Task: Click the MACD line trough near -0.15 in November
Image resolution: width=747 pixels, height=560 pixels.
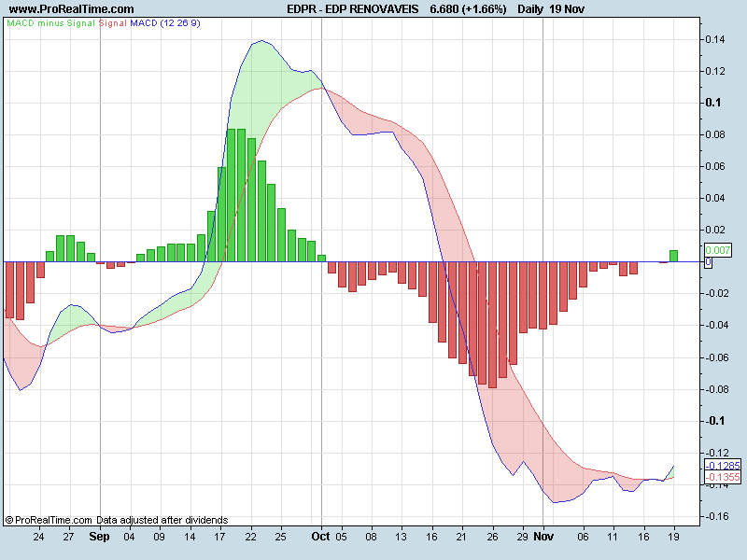Action: click(x=554, y=502)
